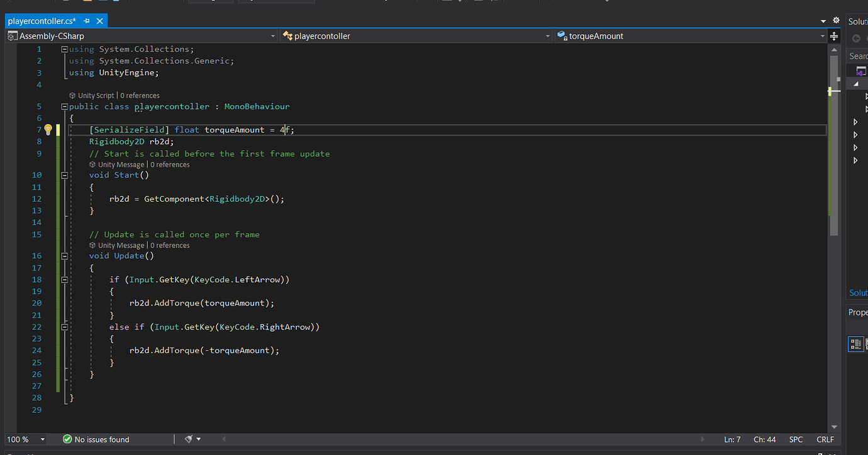Click the split editor window icon

834,36
